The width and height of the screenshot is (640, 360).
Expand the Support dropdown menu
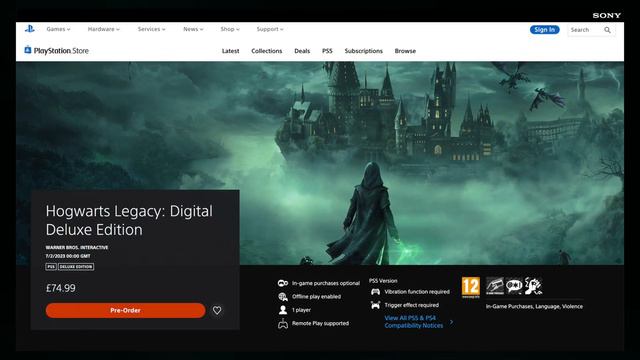pyautogui.click(x=270, y=29)
